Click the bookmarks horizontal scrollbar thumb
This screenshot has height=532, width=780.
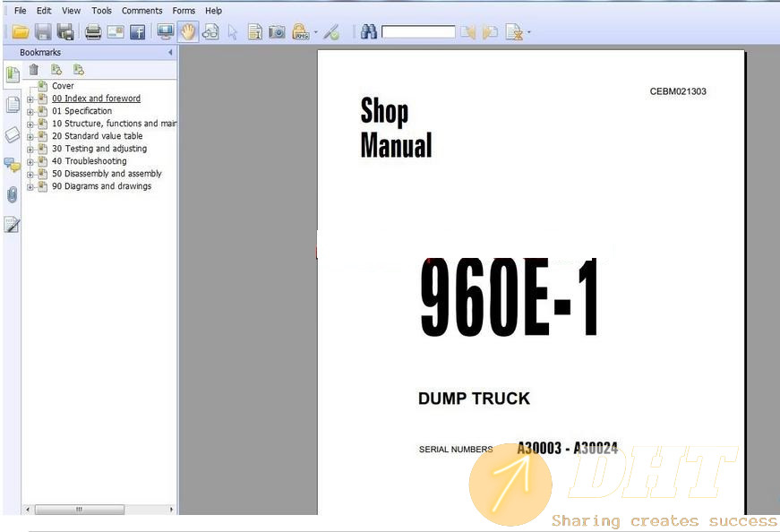pos(80,510)
